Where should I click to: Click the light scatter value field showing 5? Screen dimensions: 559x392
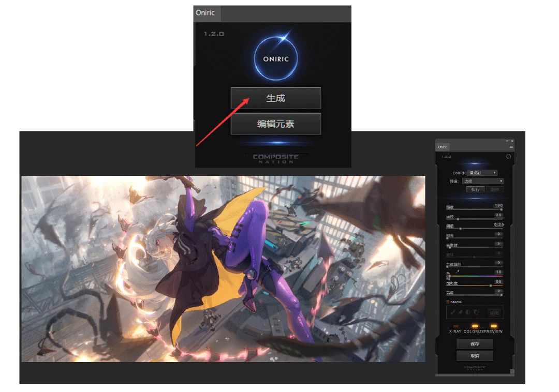498,244
